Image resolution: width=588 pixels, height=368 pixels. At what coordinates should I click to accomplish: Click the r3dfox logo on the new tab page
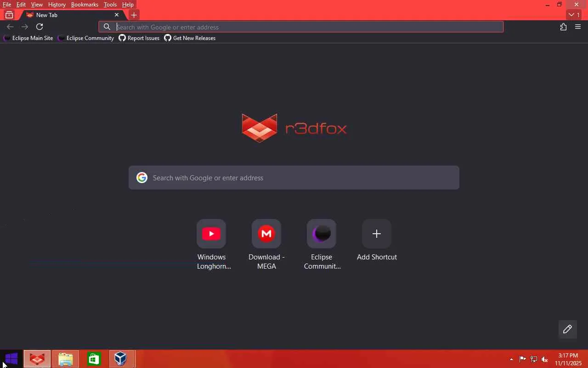tap(294, 128)
